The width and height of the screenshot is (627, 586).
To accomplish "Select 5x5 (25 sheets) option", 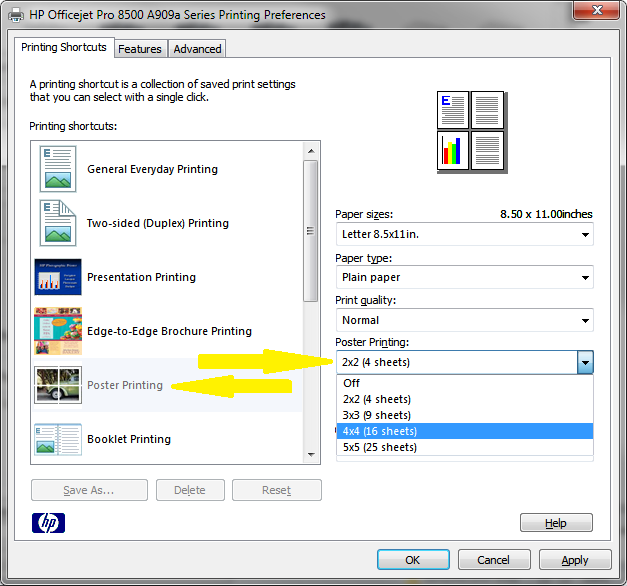I will click(465, 447).
